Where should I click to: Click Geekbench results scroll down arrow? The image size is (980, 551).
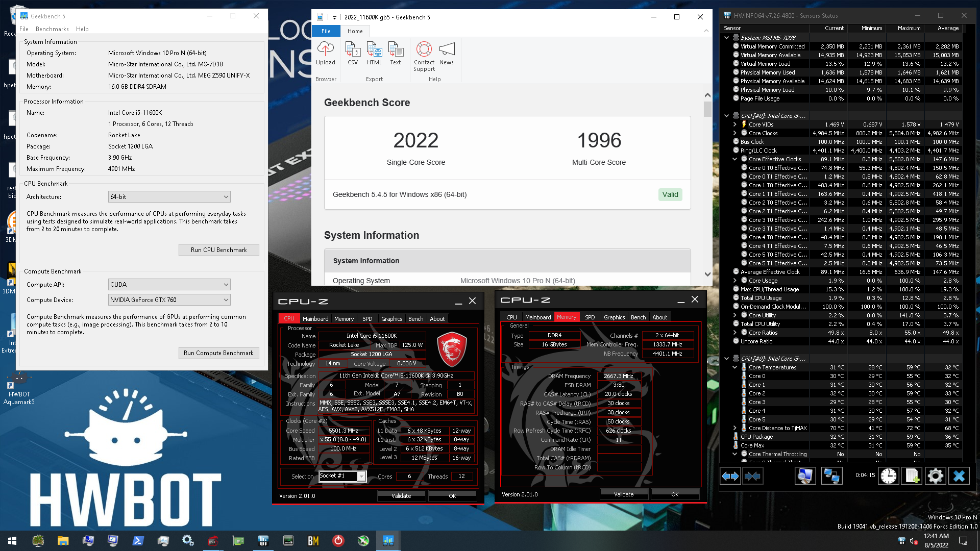(x=707, y=274)
